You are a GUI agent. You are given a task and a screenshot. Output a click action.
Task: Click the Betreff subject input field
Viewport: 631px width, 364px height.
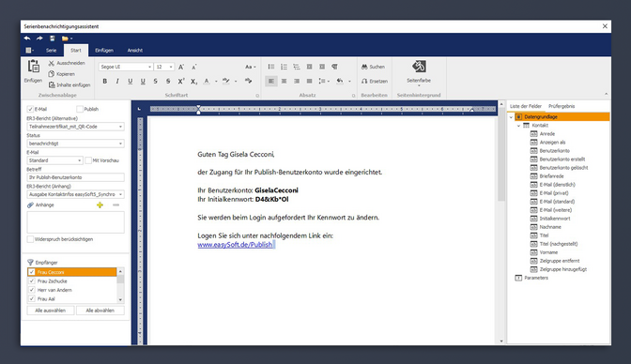click(x=76, y=177)
